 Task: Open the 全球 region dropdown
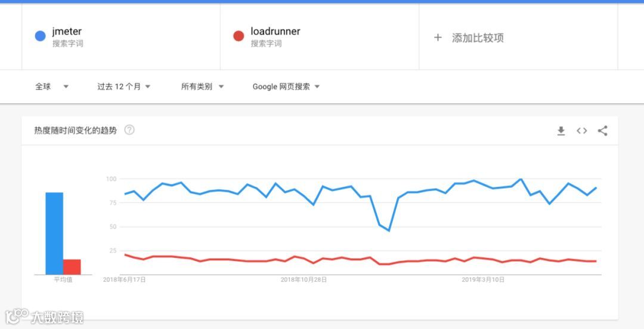(52, 87)
